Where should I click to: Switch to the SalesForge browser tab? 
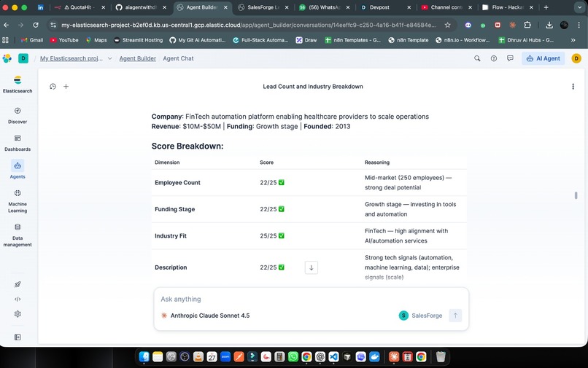(x=263, y=7)
